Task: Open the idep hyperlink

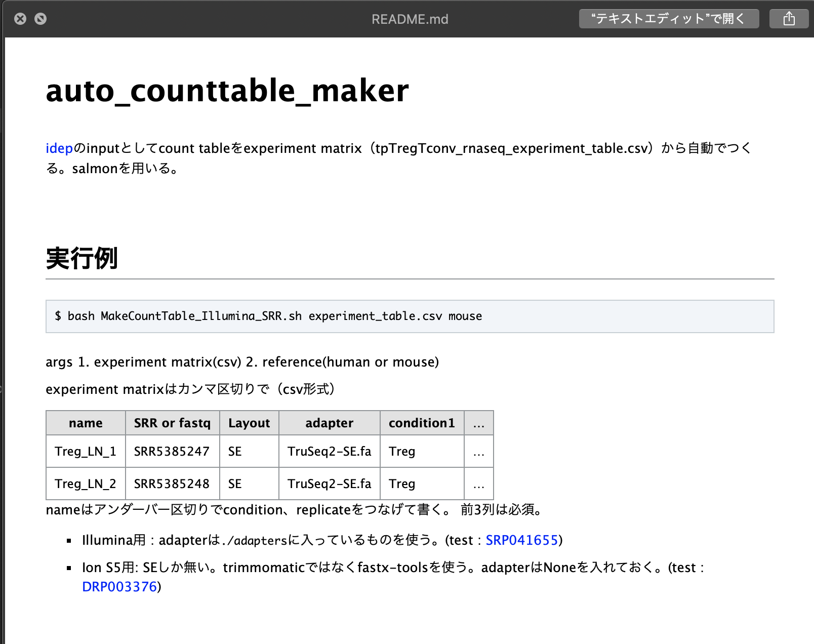Action: click(59, 148)
